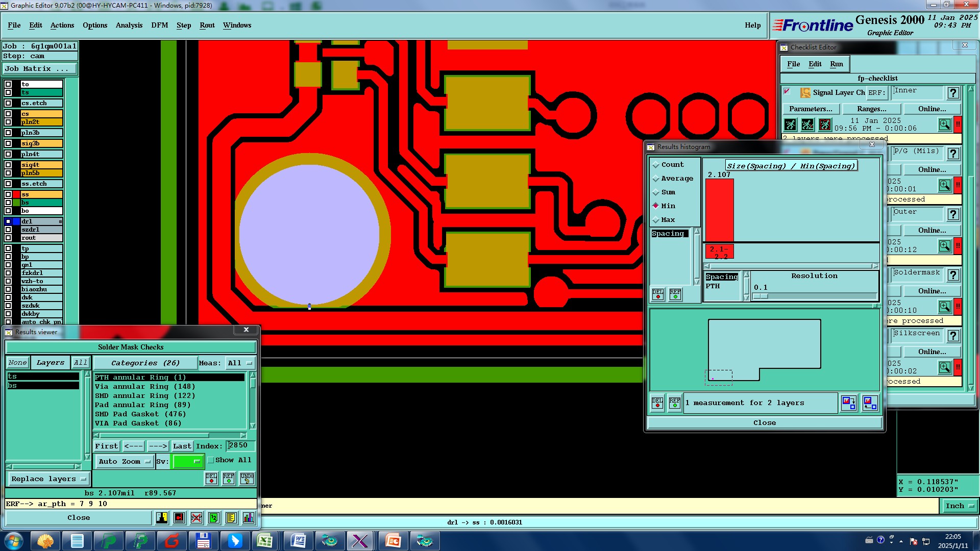Click the crossed-out REF icon
Image resolution: width=980 pixels, height=551 pixels.
click(x=197, y=518)
